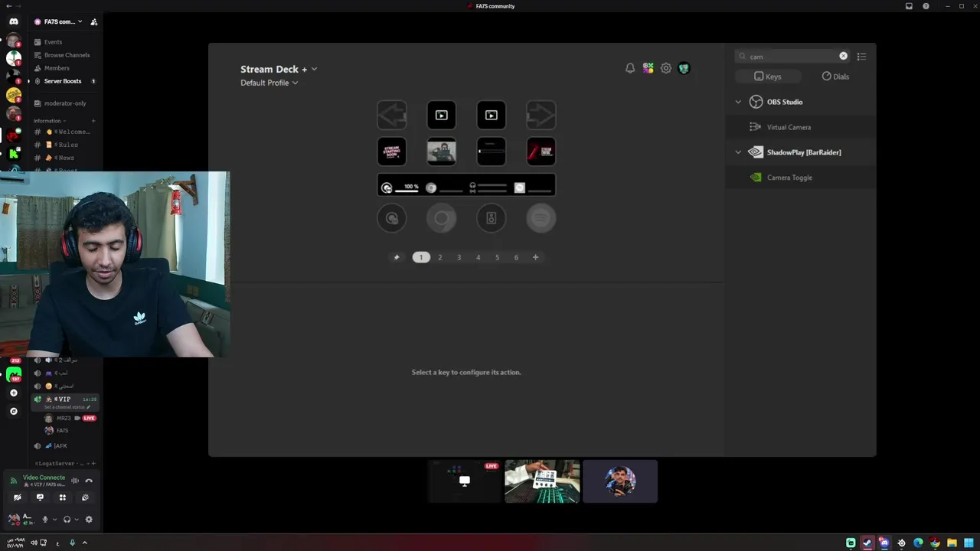Select the Camera Toggle action
Screen dimensions: 980x551
click(x=801, y=178)
